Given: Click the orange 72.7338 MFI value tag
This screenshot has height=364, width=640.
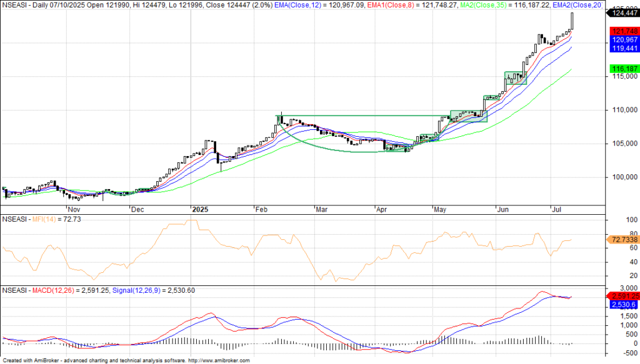Looking at the screenshot, I should point(622,239).
